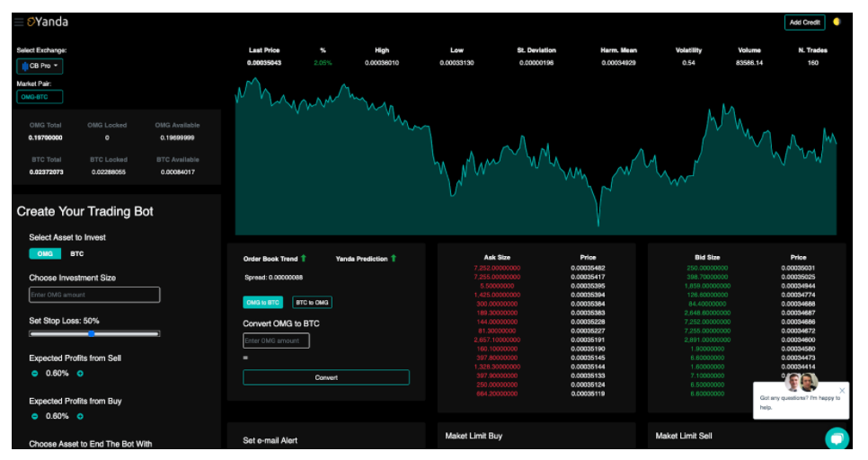Click the 2.05% percent change value

[323, 63]
